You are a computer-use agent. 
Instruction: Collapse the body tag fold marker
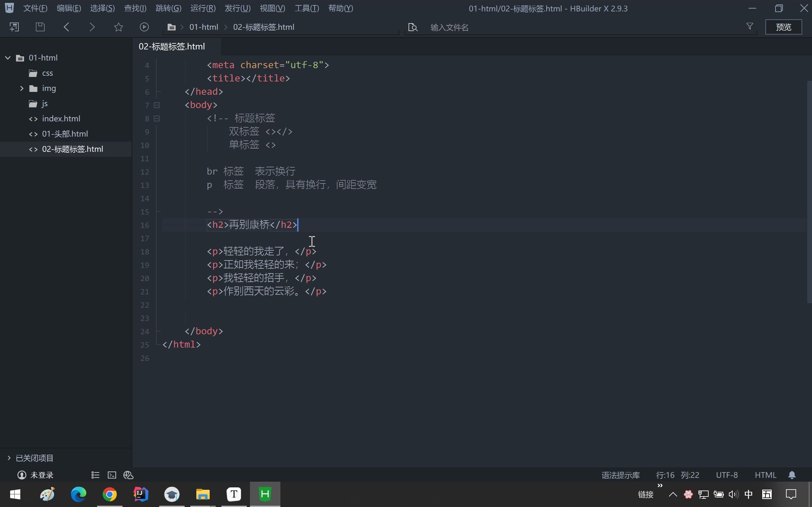[x=157, y=105]
